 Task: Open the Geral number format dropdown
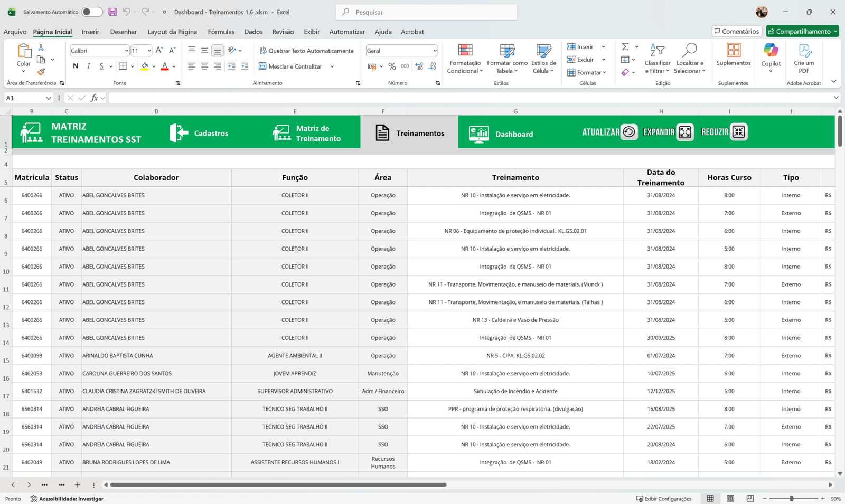pos(435,51)
